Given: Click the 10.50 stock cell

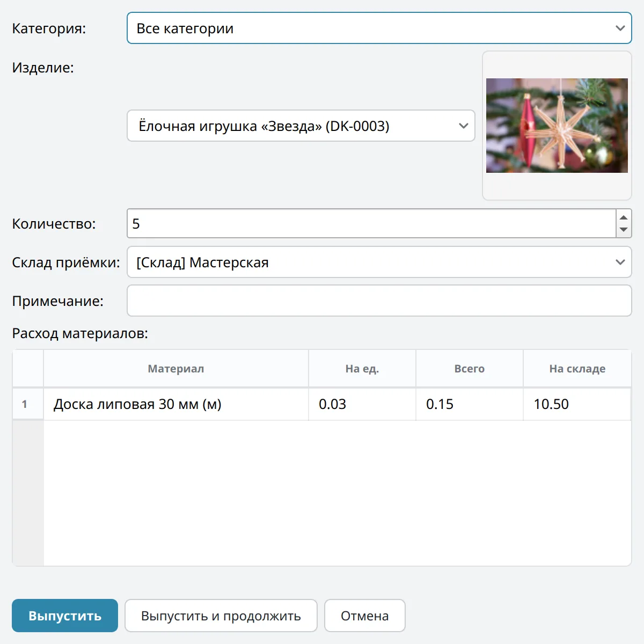Looking at the screenshot, I should pyautogui.click(x=577, y=404).
